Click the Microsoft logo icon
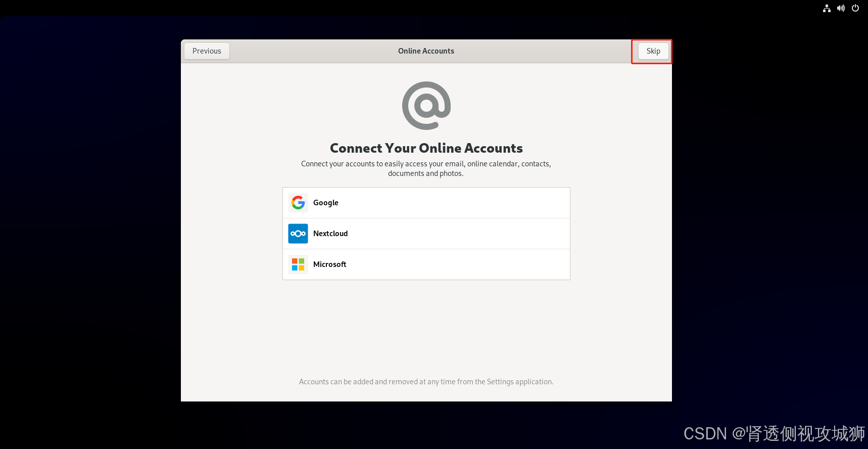868x449 pixels. [298, 264]
